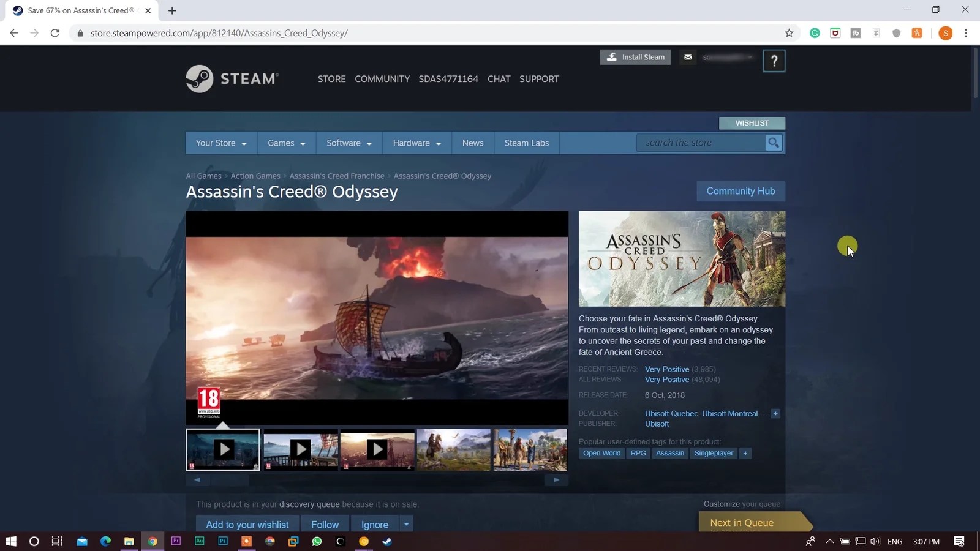Add a tag with the plus button
Viewport: 980px width, 551px height.
745,453
